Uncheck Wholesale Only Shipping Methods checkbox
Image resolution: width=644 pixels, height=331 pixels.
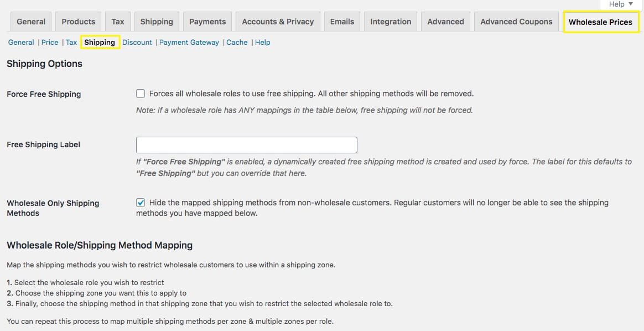tap(141, 203)
